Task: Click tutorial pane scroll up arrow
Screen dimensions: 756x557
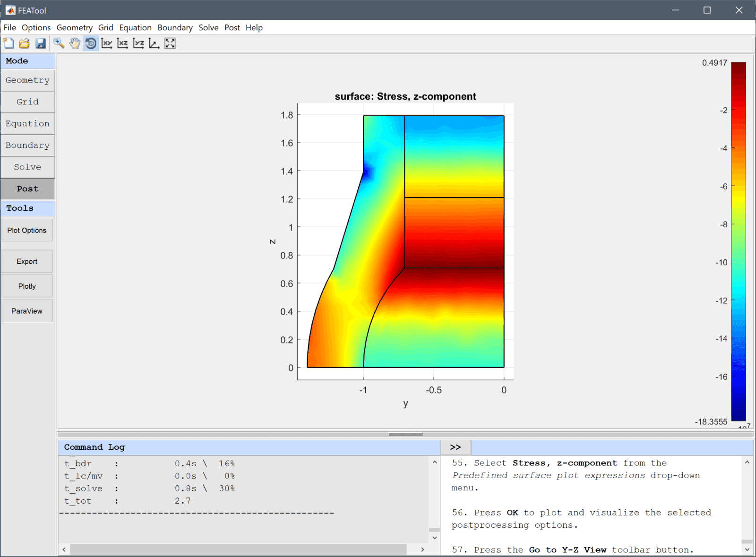Action: [x=747, y=462]
